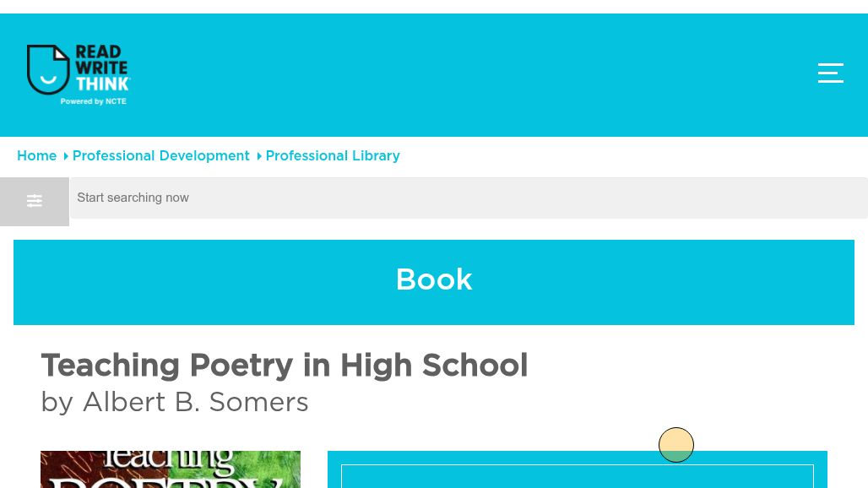Click the outlined blue panel beside the cover
The width and height of the screenshot is (868, 488).
tap(578, 469)
